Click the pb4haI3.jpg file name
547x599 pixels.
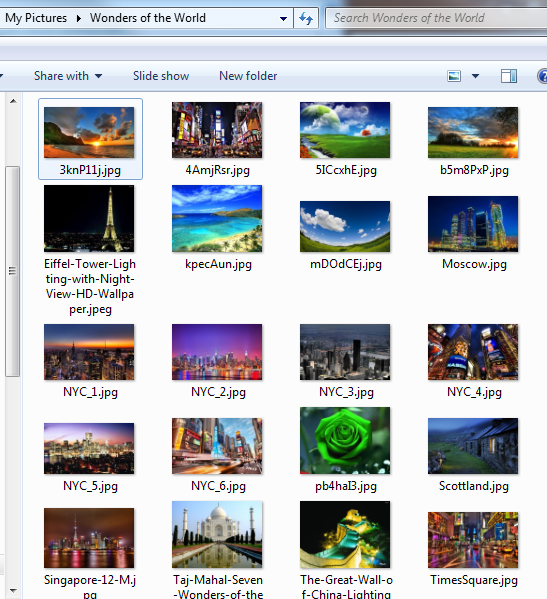pyautogui.click(x=346, y=486)
